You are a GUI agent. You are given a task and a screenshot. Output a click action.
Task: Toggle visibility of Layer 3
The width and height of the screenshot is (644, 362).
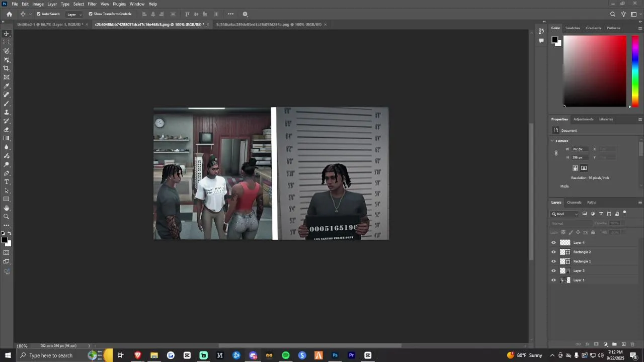click(554, 270)
